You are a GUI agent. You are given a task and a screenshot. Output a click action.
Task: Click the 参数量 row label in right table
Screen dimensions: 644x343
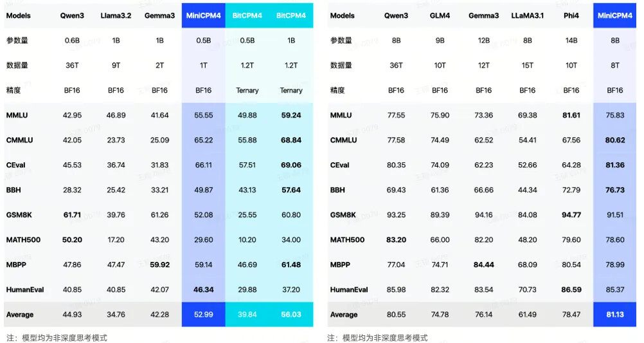coord(341,41)
